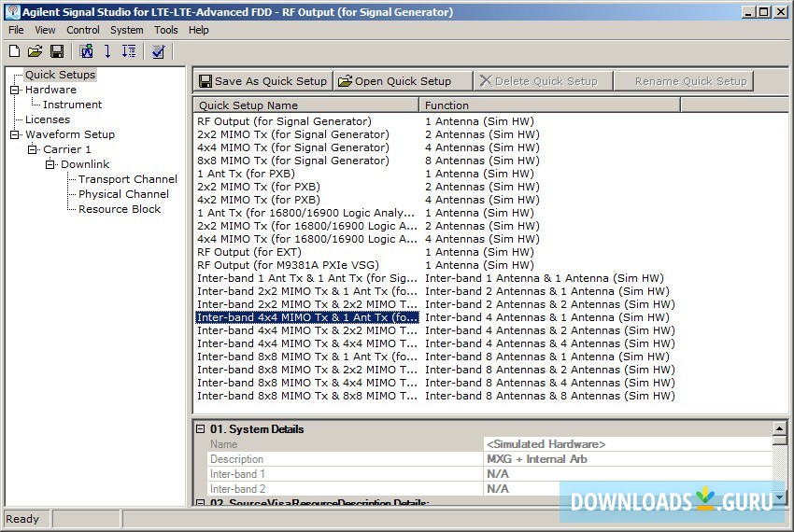This screenshot has width=794, height=532.
Task: Select Transport Channel in the tree
Action: (x=127, y=179)
